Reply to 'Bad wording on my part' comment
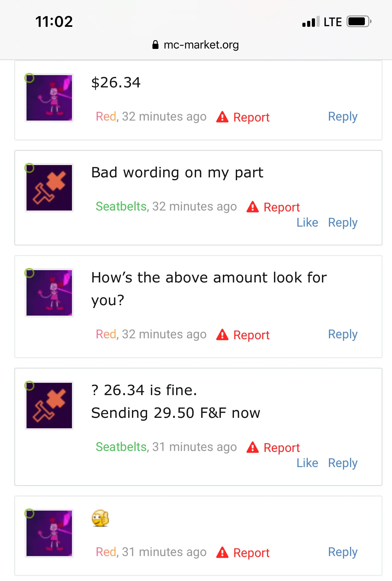 click(342, 222)
